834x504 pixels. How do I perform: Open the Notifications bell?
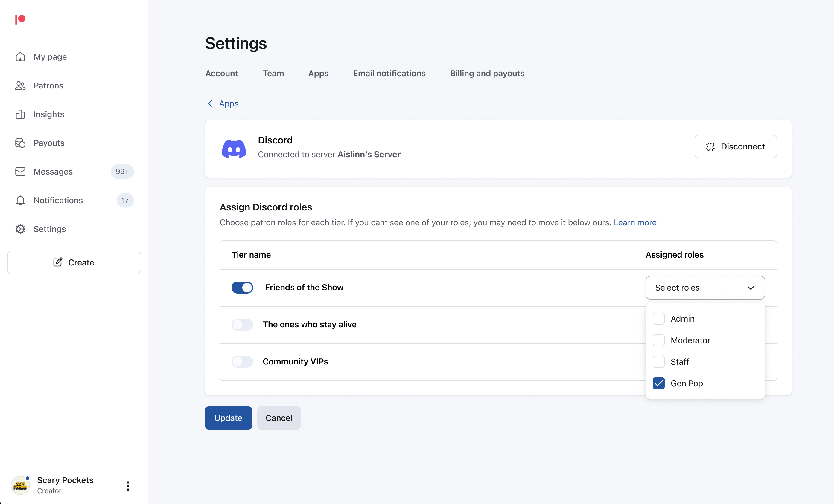tap(20, 200)
